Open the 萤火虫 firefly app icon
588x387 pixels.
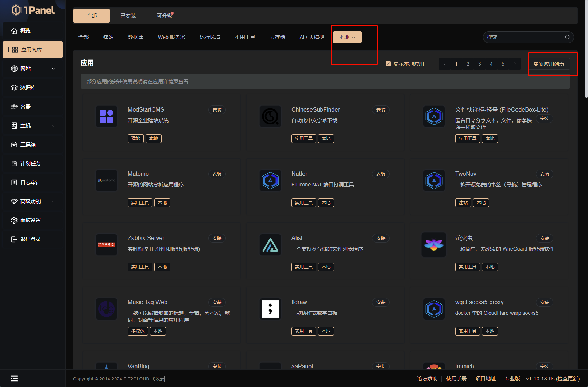point(434,245)
